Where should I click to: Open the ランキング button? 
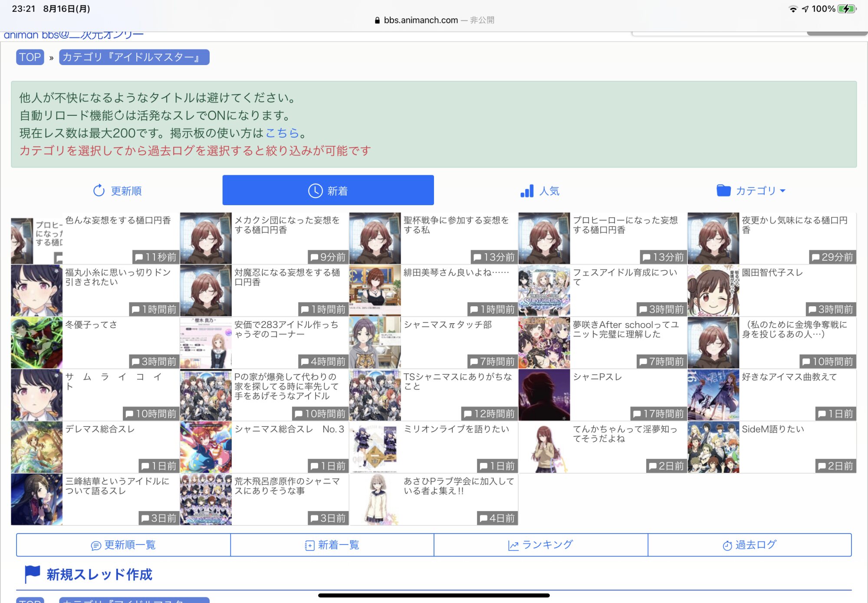[x=541, y=545]
